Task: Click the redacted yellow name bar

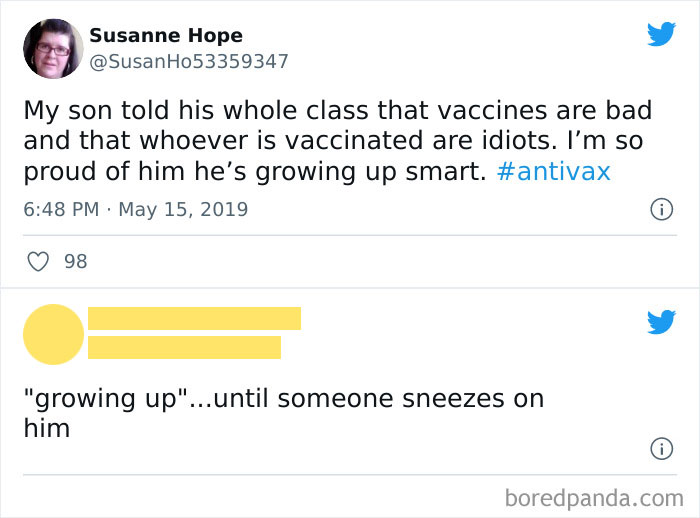Action: 194,318
